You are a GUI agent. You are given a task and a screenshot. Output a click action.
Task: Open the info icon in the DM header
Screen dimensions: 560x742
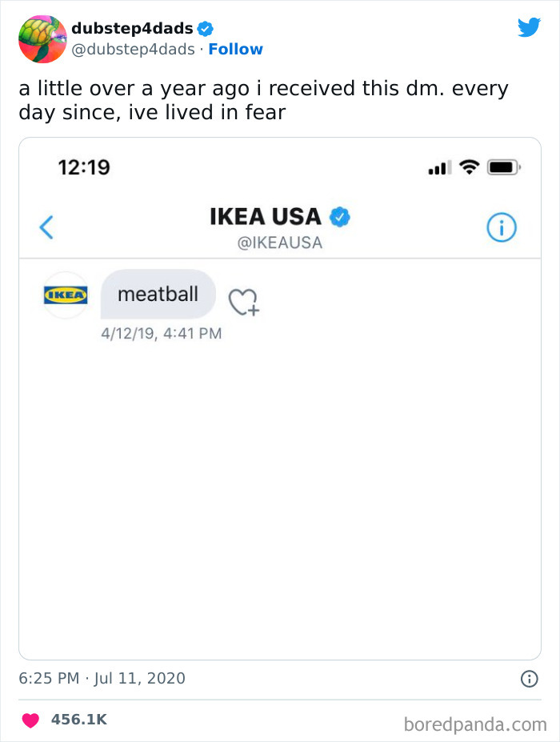(502, 227)
